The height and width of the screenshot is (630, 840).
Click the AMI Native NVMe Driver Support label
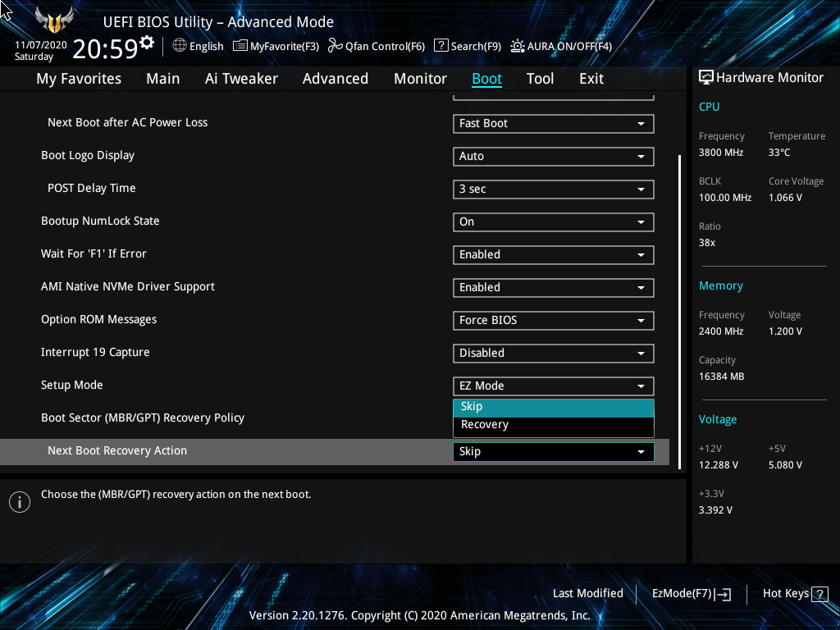click(x=127, y=287)
